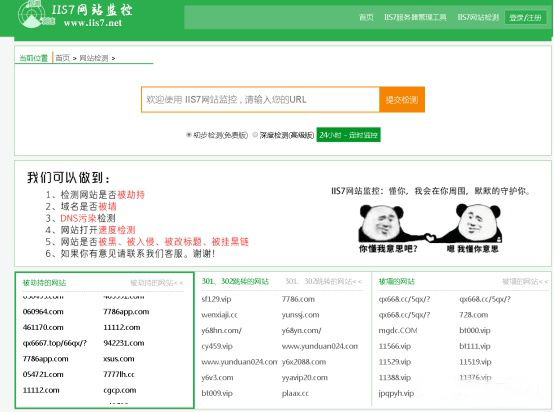
Task: Open bt009.vip link
Action: 217,393
